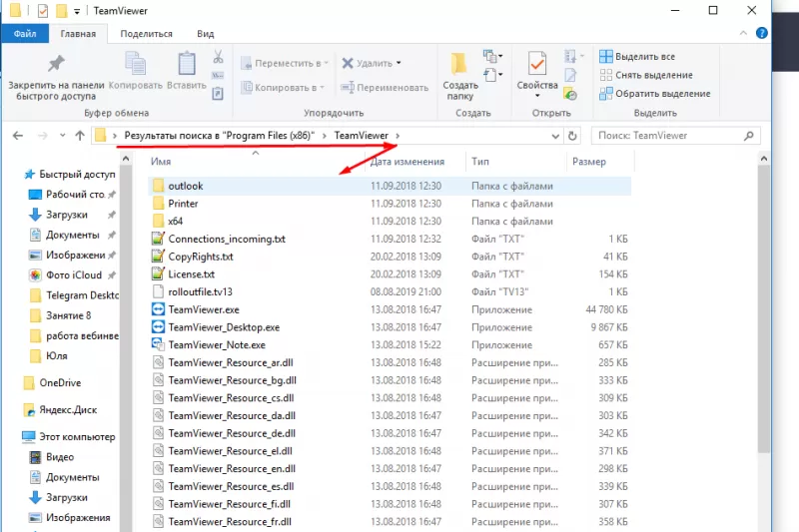The height and width of the screenshot is (532, 799).
Task: Sort by Размер column header
Action: tap(589, 162)
